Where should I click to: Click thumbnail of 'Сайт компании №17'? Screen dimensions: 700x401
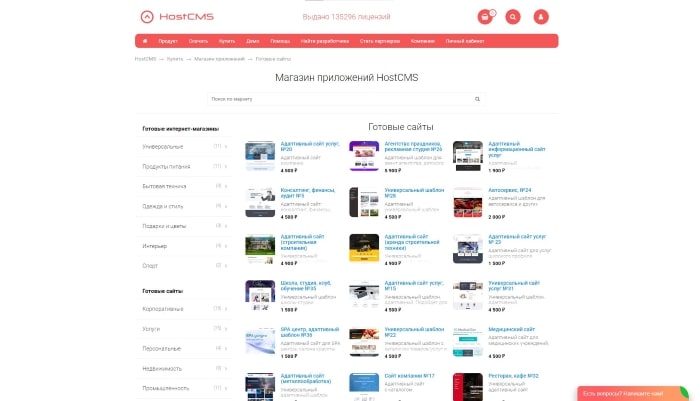(x=364, y=387)
